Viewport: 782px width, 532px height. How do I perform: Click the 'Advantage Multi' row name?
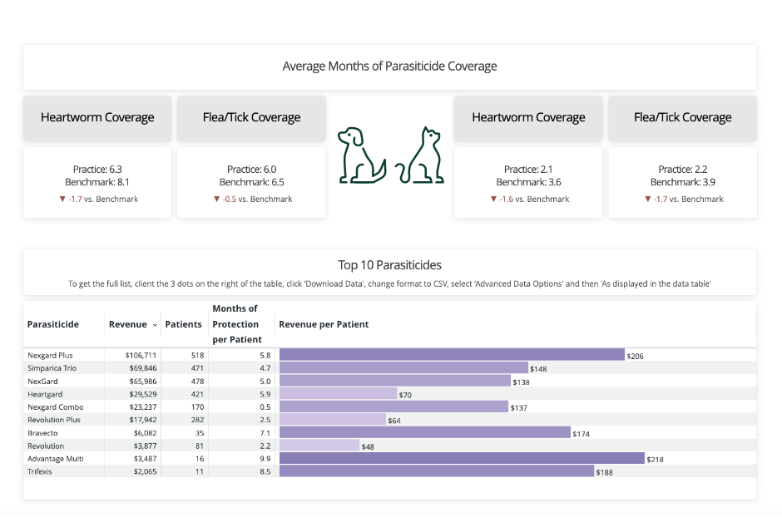pos(56,459)
